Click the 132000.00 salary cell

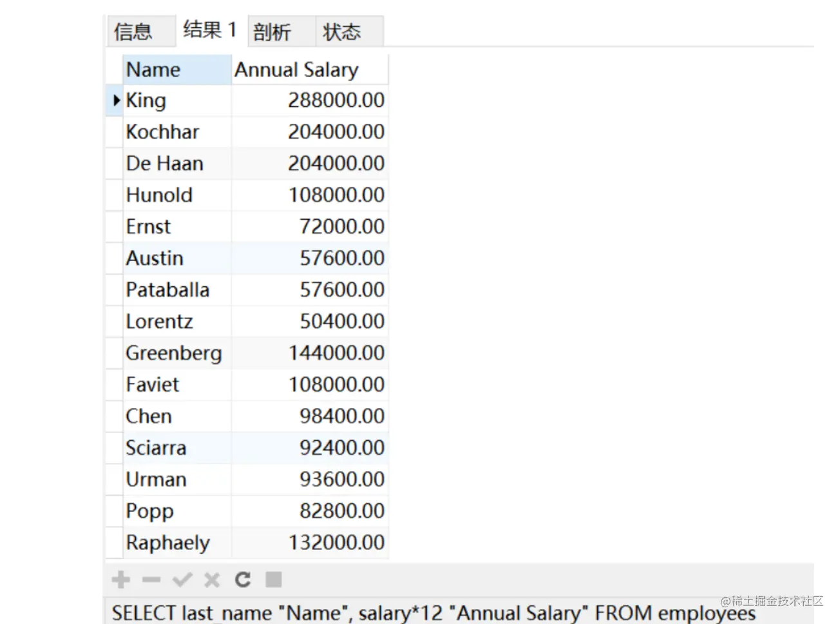point(310,543)
